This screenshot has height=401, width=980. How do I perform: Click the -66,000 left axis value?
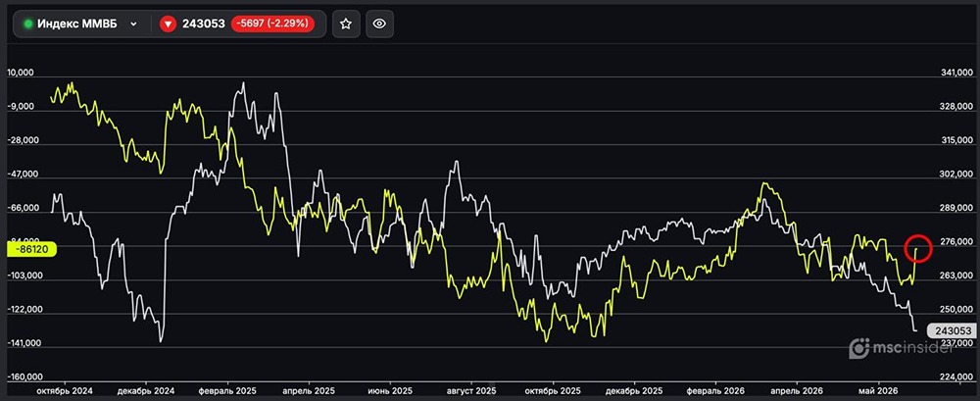[24, 208]
